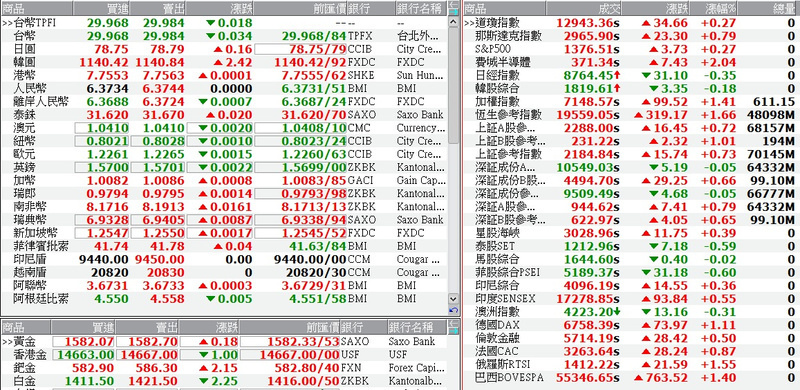This screenshot has height=390, width=800.
Task: Select the 英鎊 currency row
Action: pyautogui.click(x=223, y=167)
